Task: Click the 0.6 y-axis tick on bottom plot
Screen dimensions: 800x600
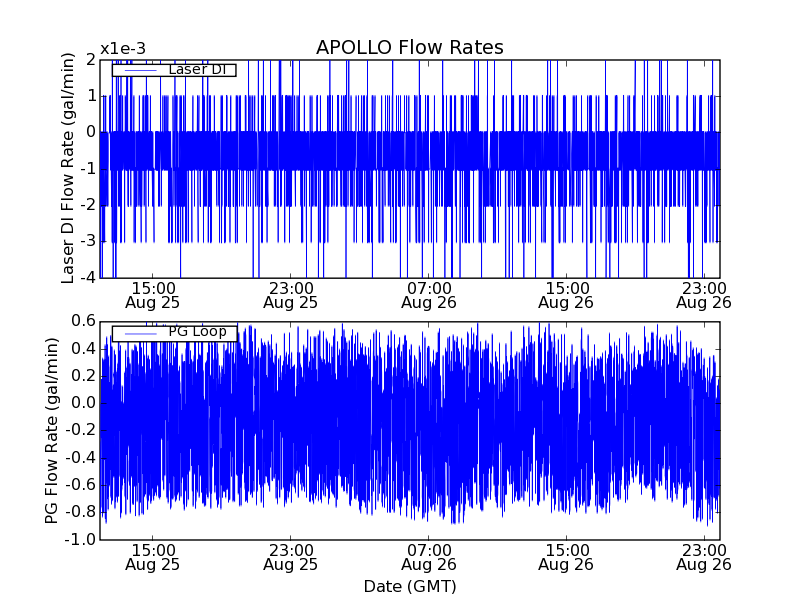Action: coord(82,321)
